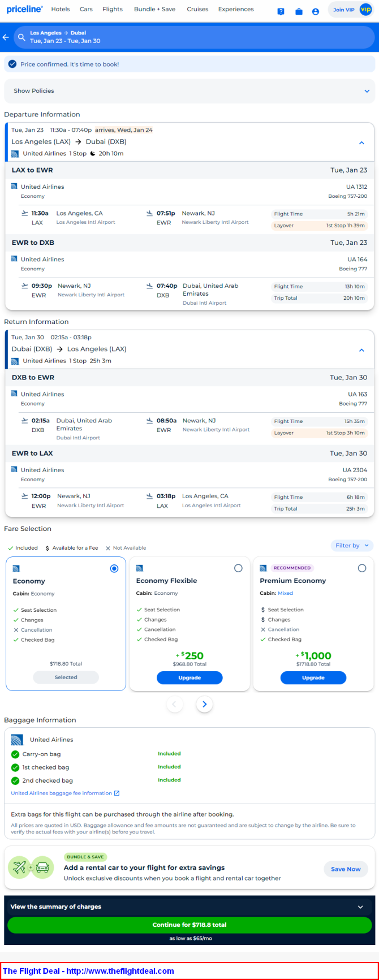Click the help question mark icon

tap(281, 11)
